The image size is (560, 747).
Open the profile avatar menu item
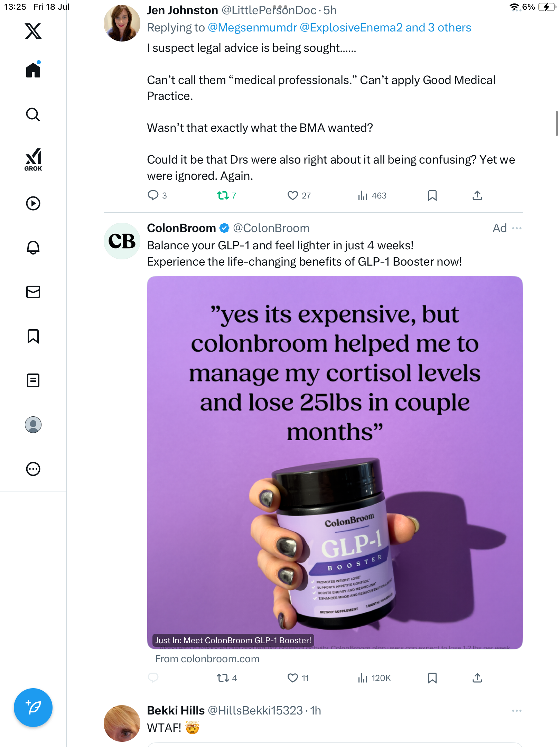pos(33,424)
